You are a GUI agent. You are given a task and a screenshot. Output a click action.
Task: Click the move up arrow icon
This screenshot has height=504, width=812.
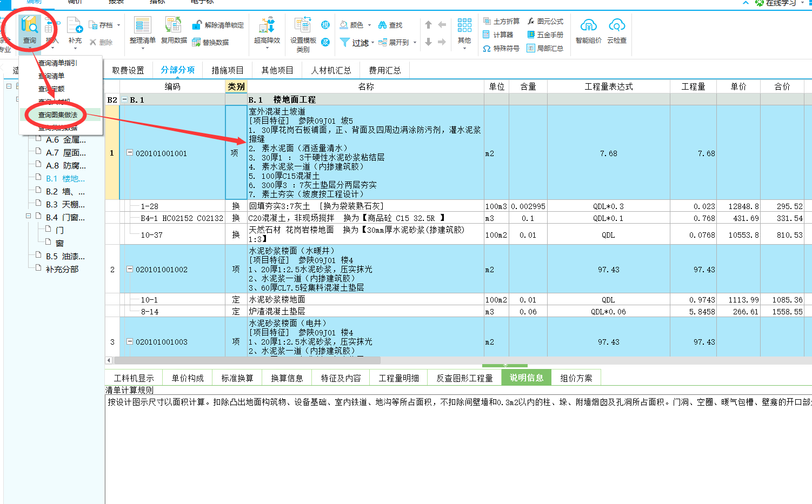coord(428,25)
